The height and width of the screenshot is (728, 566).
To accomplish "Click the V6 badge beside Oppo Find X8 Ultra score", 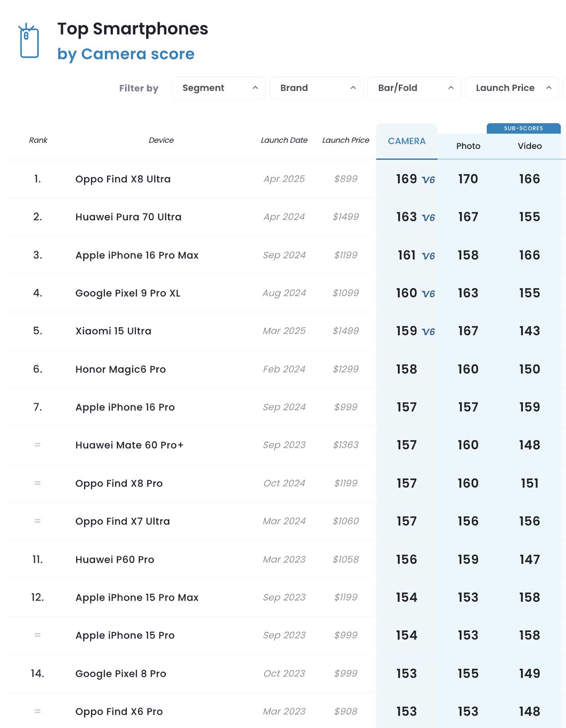I will pyautogui.click(x=428, y=180).
